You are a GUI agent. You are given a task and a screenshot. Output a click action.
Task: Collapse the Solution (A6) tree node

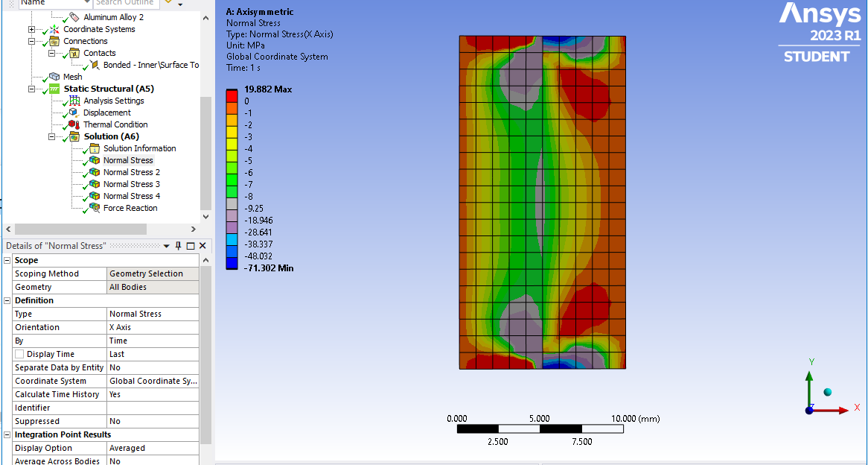51,136
